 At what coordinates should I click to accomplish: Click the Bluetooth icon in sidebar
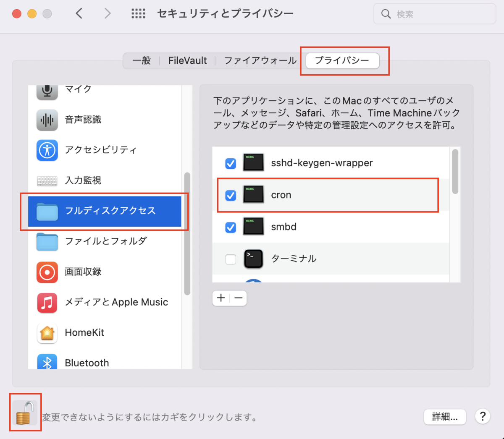(x=47, y=362)
